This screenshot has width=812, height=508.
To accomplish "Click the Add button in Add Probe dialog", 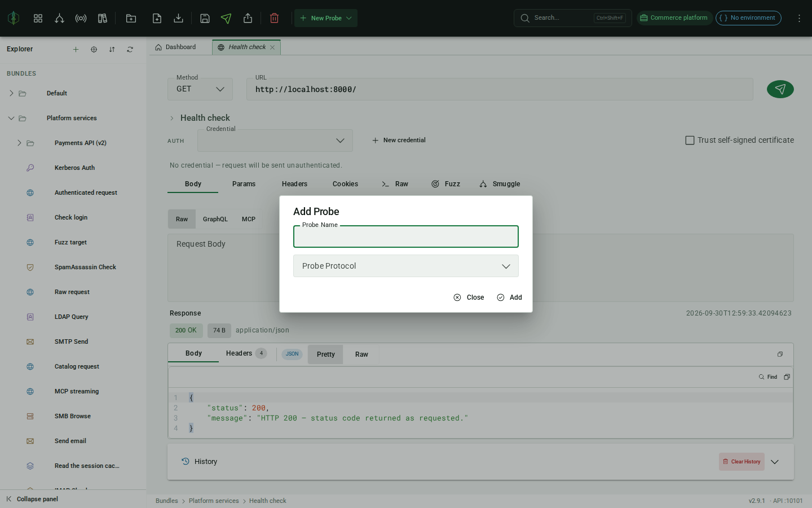I will (x=509, y=297).
